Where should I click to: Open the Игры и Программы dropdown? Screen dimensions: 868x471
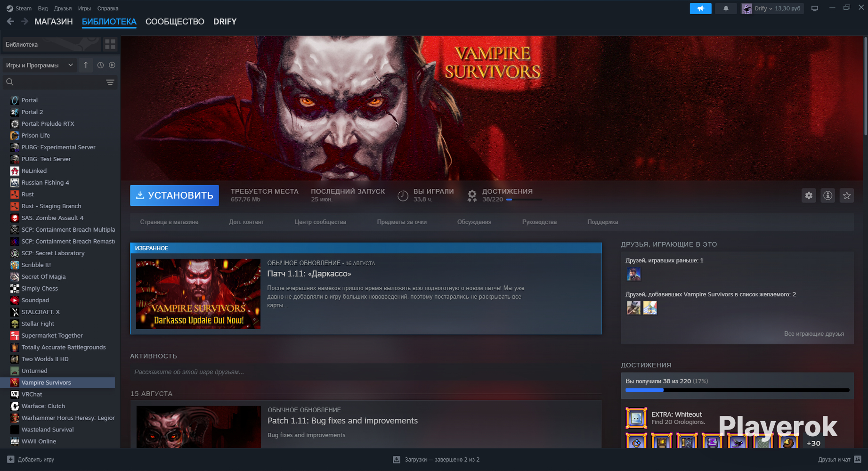pos(40,65)
